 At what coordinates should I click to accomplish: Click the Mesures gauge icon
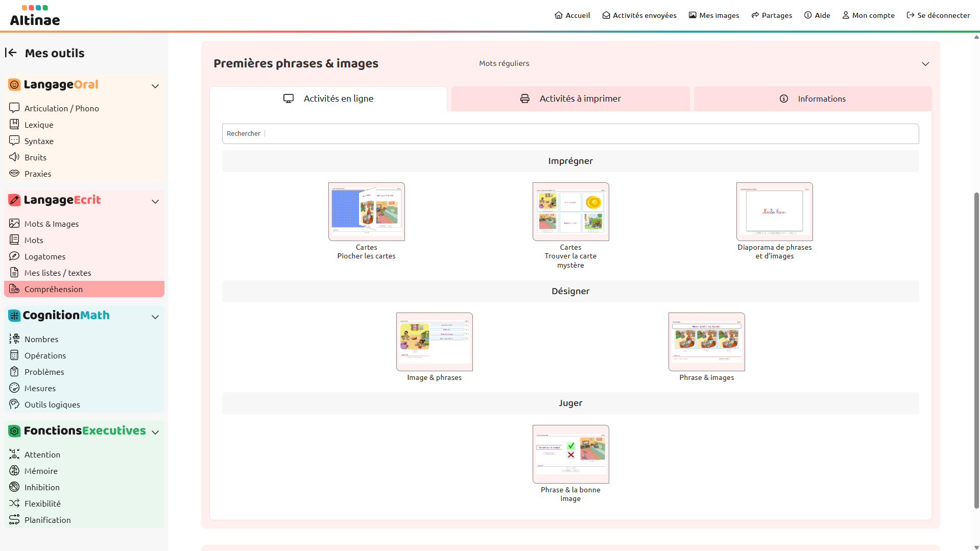tap(14, 388)
